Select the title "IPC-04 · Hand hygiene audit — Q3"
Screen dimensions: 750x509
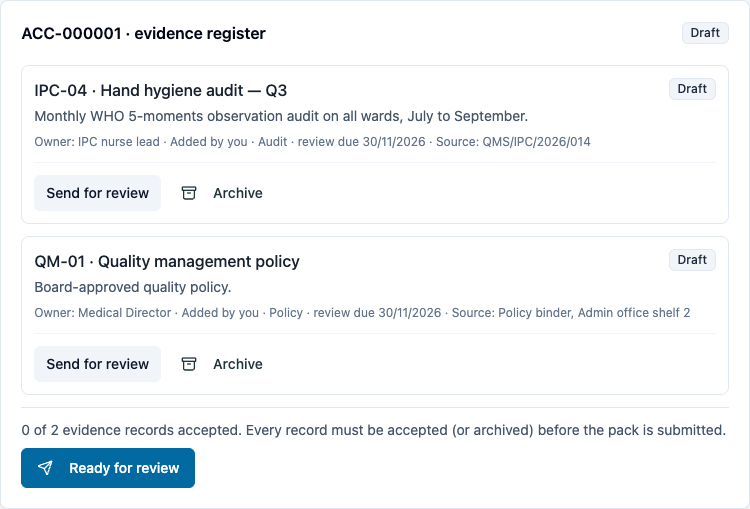pos(161,90)
